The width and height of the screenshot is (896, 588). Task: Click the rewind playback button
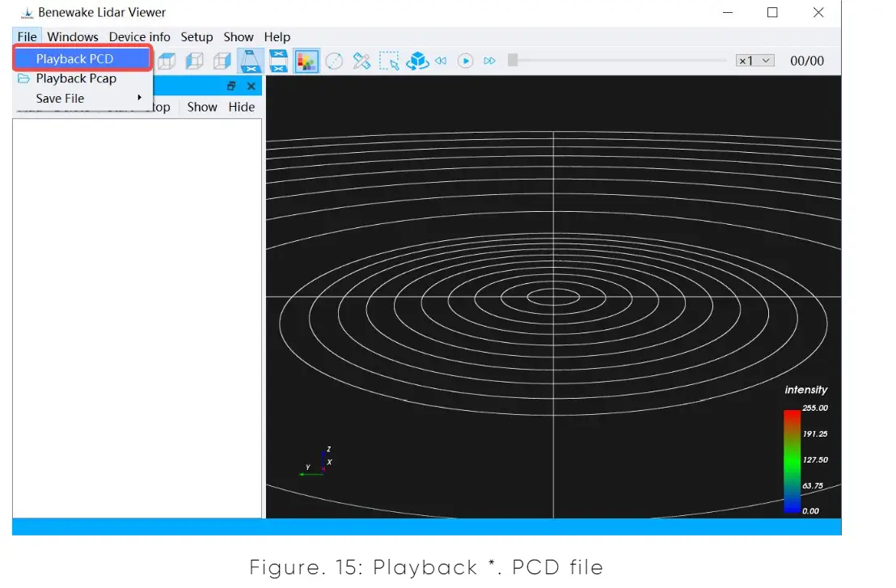[x=441, y=61]
